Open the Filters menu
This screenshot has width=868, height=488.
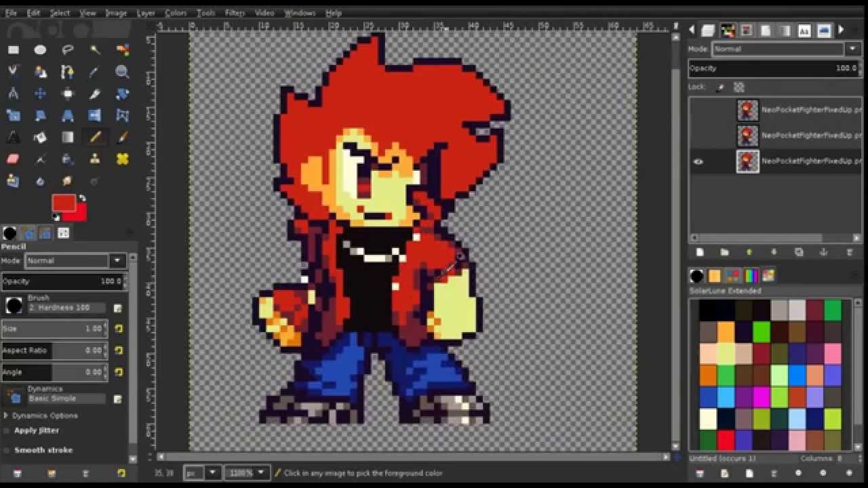[x=235, y=13]
